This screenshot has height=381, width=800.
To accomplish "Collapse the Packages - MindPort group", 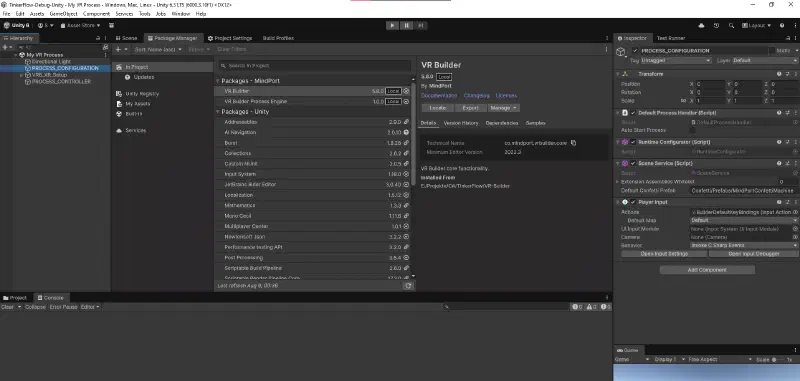I will [217, 81].
